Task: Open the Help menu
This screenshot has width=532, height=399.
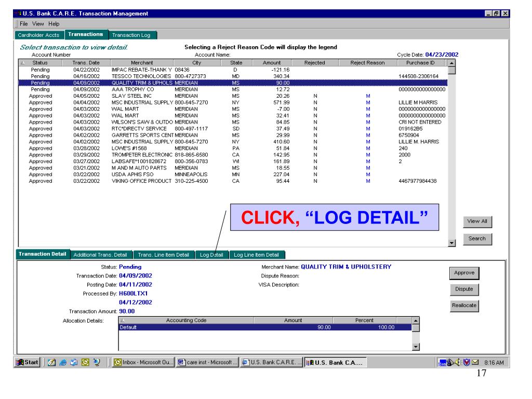Action: coord(54,24)
